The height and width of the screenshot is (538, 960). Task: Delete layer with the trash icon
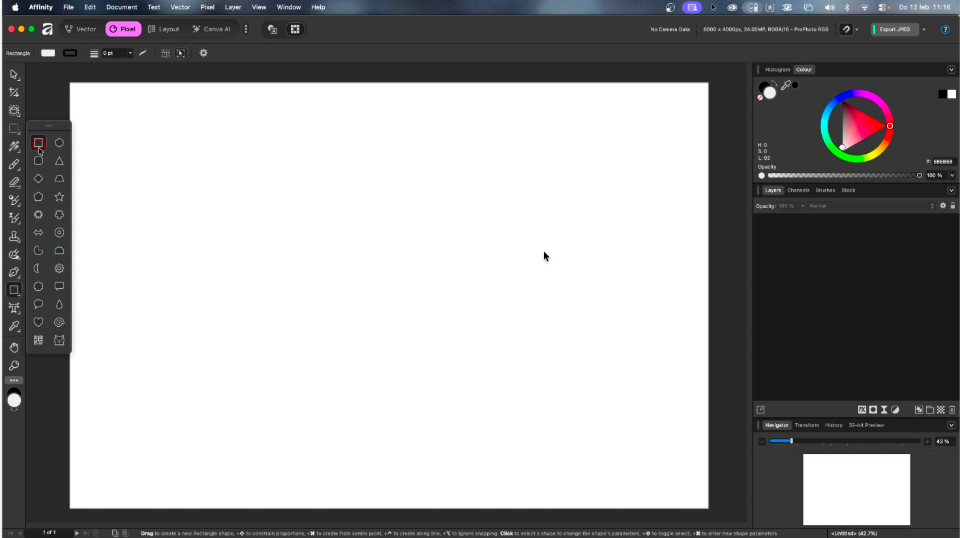click(x=951, y=410)
